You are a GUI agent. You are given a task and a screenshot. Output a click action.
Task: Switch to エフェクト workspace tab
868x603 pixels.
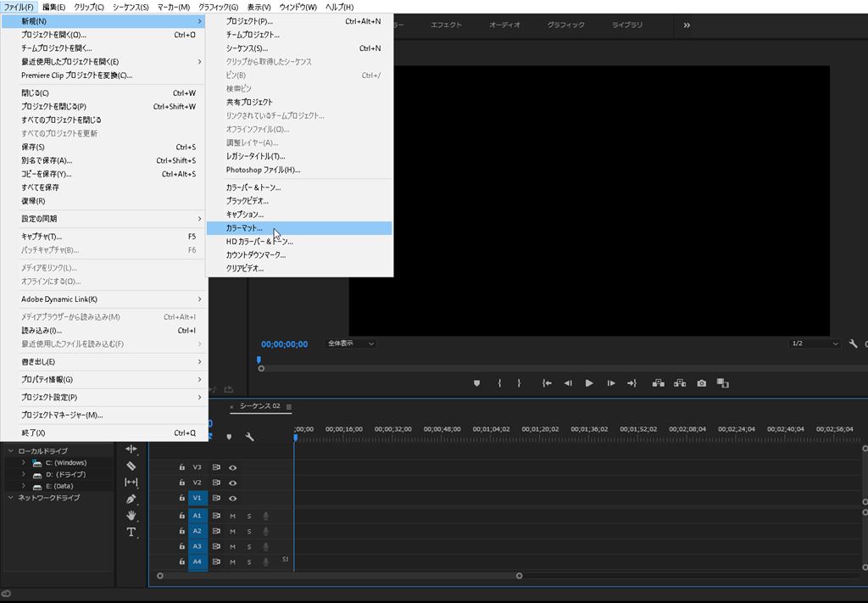point(446,25)
